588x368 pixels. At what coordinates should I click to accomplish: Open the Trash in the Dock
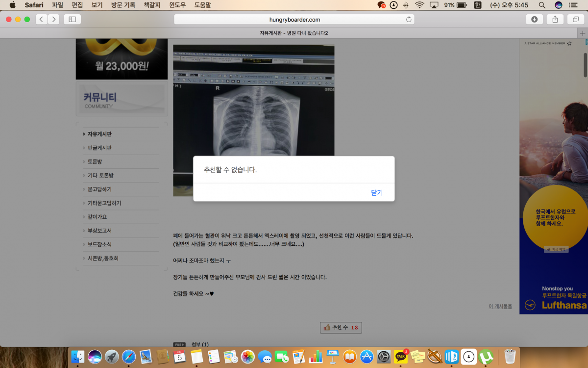click(x=510, y=357)
